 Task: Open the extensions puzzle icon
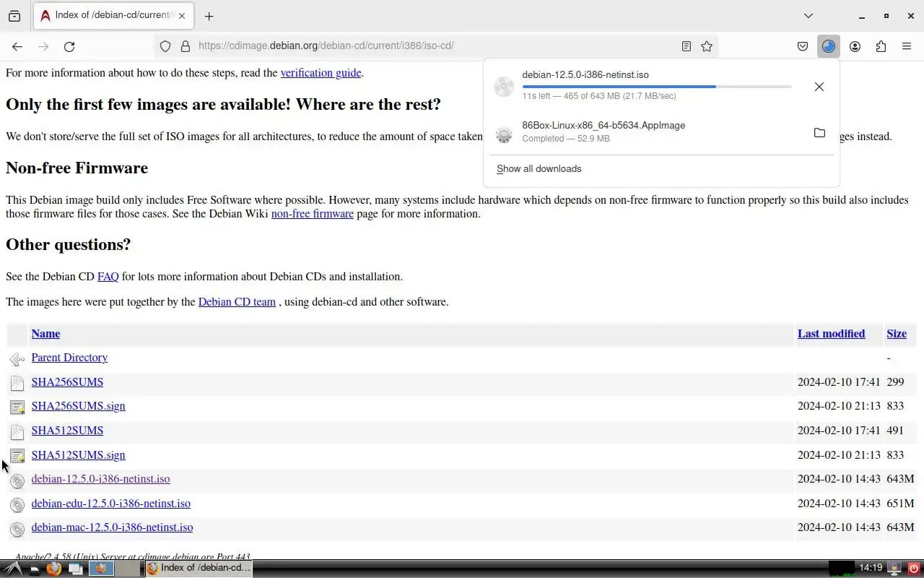(x=881, y=46)
